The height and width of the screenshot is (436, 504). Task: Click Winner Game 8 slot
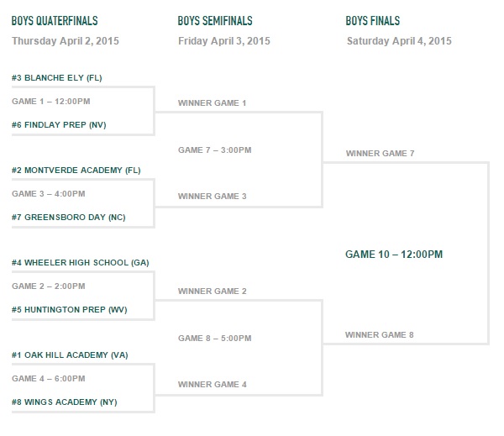380,334
